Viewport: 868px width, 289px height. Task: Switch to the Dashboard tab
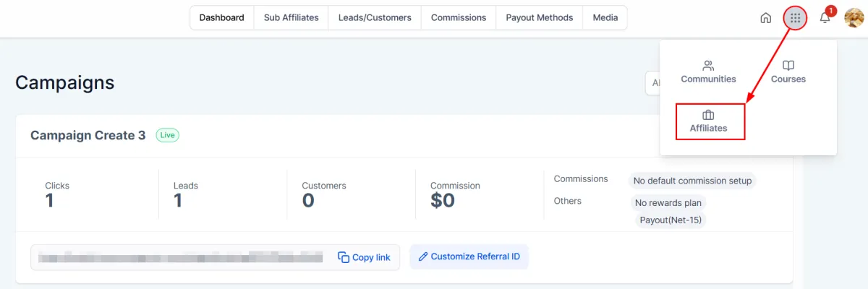(x=222, y=18)
